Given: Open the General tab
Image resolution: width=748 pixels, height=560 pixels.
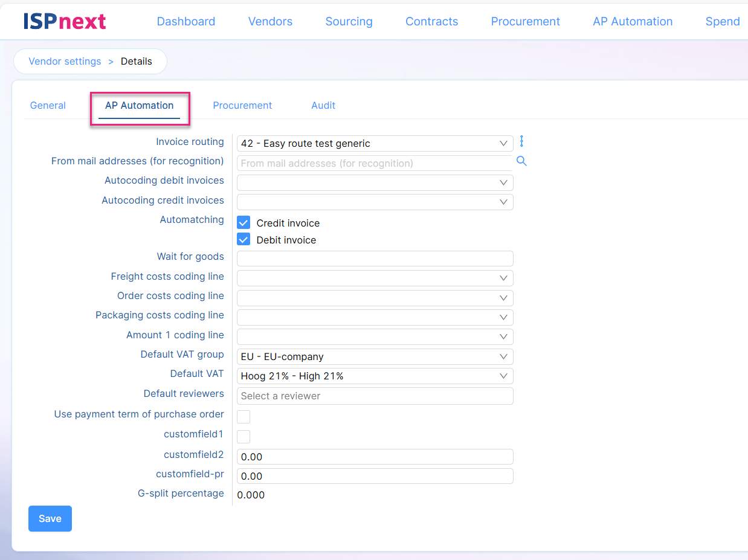Looking at the screenshot, I should point(48,105).
